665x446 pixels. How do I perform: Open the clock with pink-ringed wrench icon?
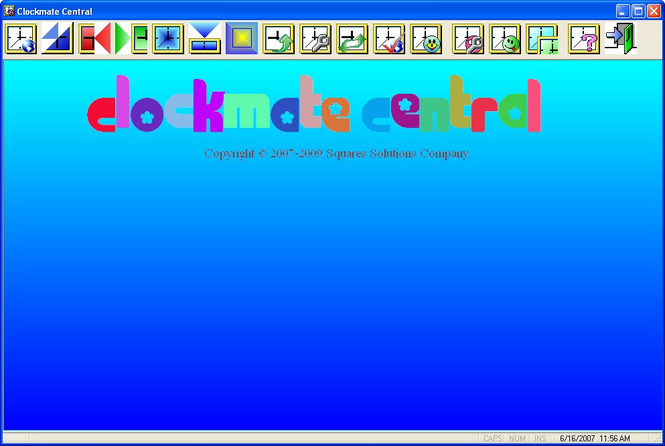[x=468, y=39]
